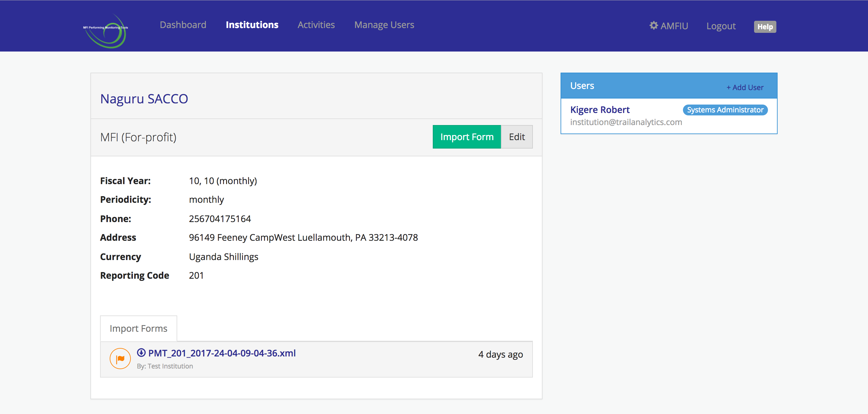Open the Institutions nav item

tap(252, 25)
